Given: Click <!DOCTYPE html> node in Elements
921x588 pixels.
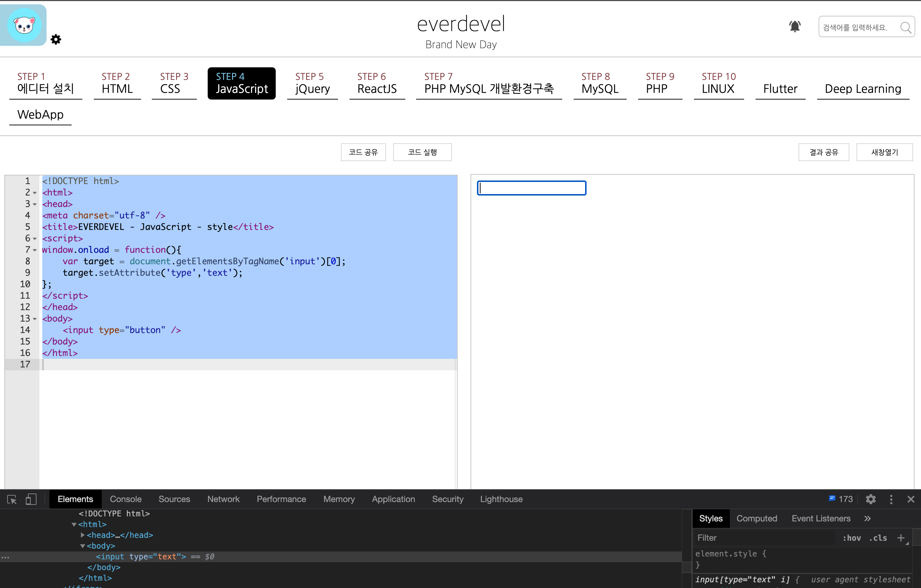Looking at the screenshot, I should 114,514.
